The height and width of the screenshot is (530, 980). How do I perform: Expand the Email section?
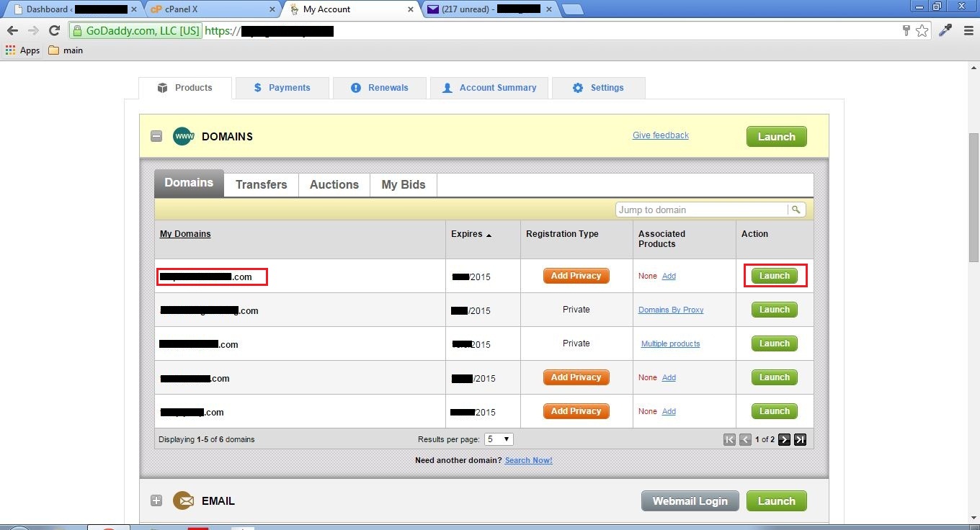156,500
